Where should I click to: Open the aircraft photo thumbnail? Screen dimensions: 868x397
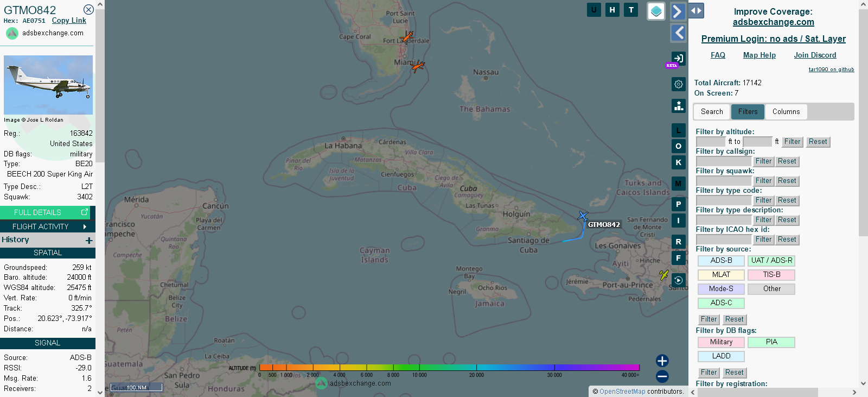pos(48,85)
